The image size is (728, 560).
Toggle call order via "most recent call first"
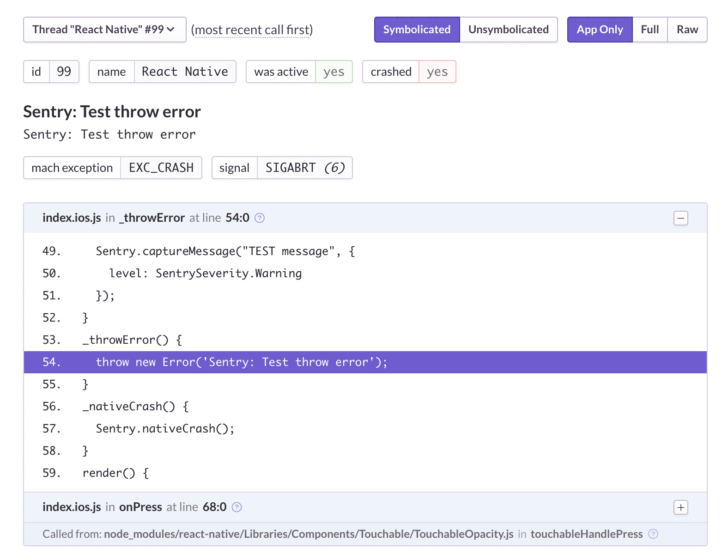click(x=252, y=30)
